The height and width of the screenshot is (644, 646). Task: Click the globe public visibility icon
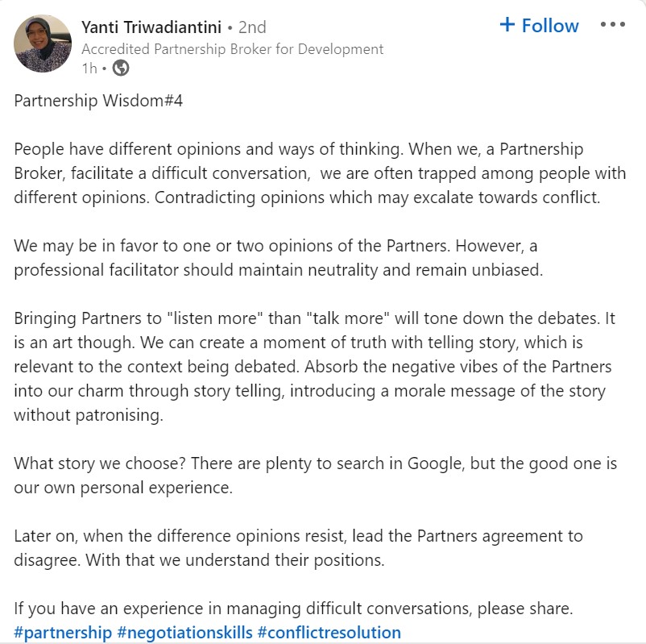121,69
